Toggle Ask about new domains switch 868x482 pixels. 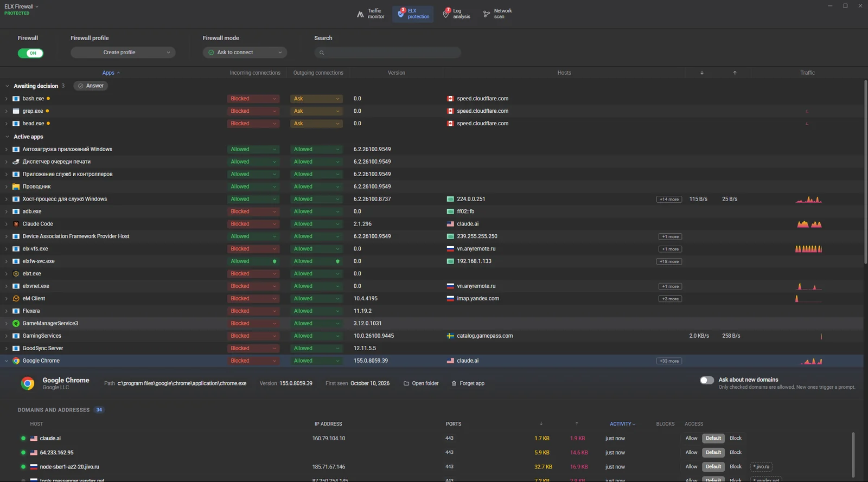coord(706,380)
